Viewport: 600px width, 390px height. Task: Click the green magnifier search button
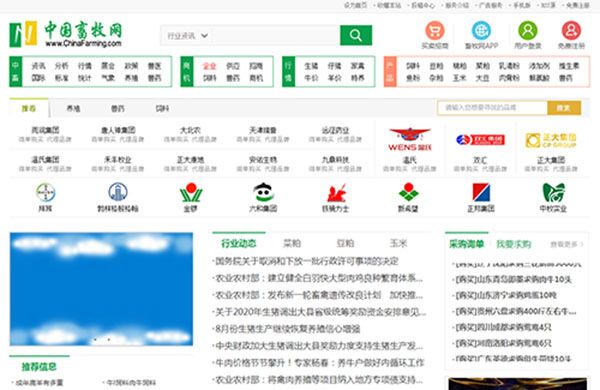(x=356, y=36)
